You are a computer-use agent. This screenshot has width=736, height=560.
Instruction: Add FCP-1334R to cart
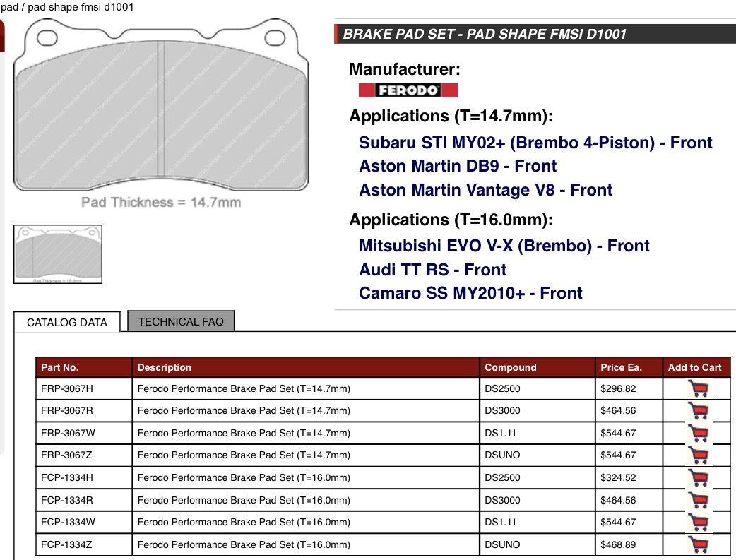[x=698, y=500]
